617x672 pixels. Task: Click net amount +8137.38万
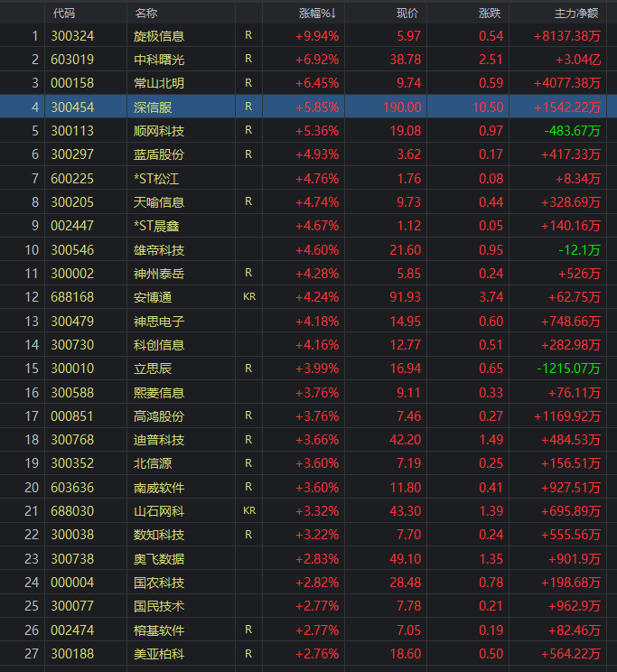tap(566, 36)
